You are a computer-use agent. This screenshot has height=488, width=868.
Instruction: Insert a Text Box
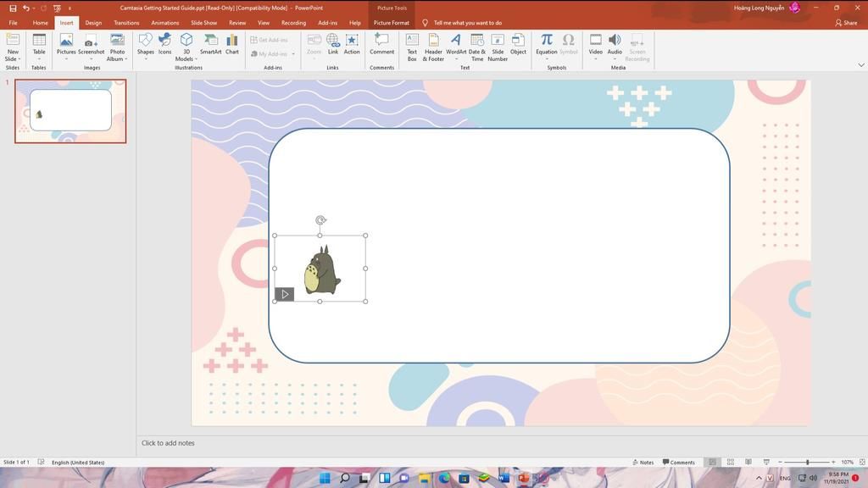(x=412, y=47)
